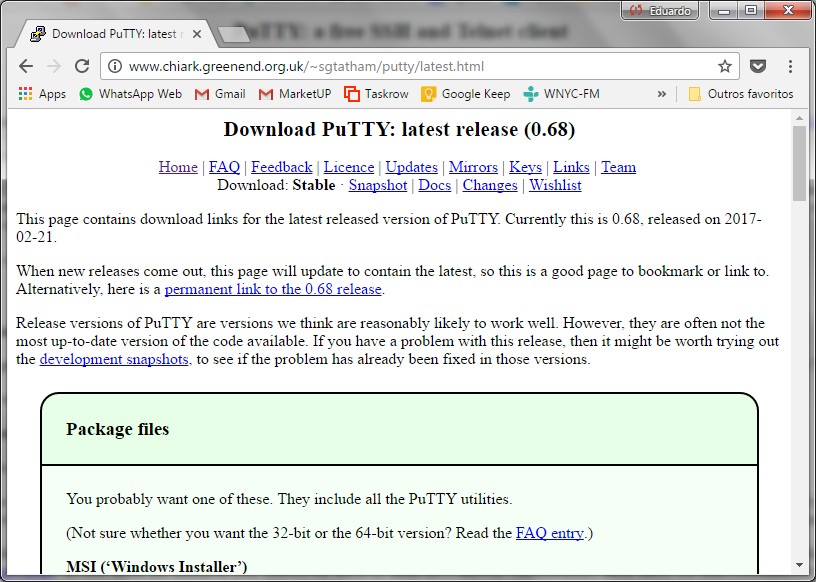Open the Docs link
The width and height of the screenshot is (816, 582).
click(x=435, y=185)
